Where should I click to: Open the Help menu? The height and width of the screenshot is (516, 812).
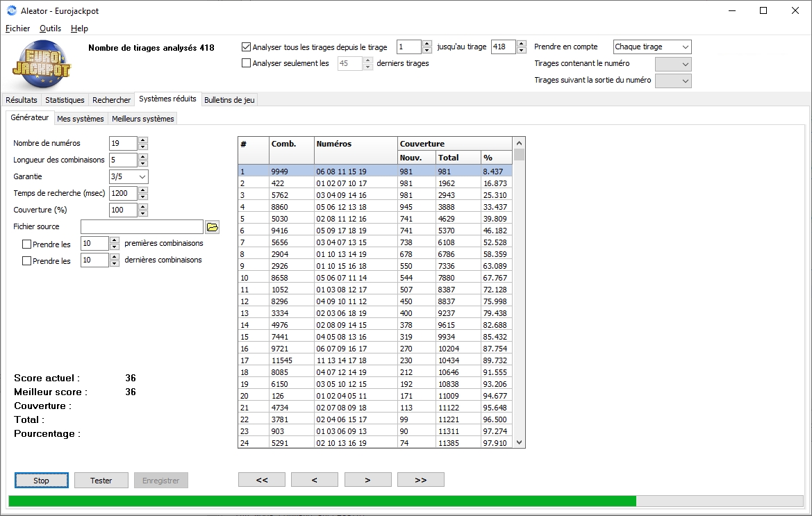click(79, 28)
